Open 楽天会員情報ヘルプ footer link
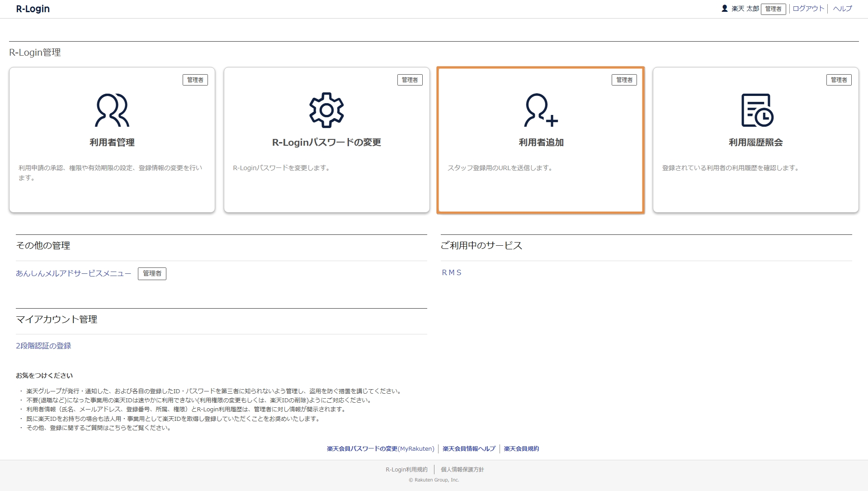This screenshot has width=868, height=491. pyautogui.click(x=469, y=448)
